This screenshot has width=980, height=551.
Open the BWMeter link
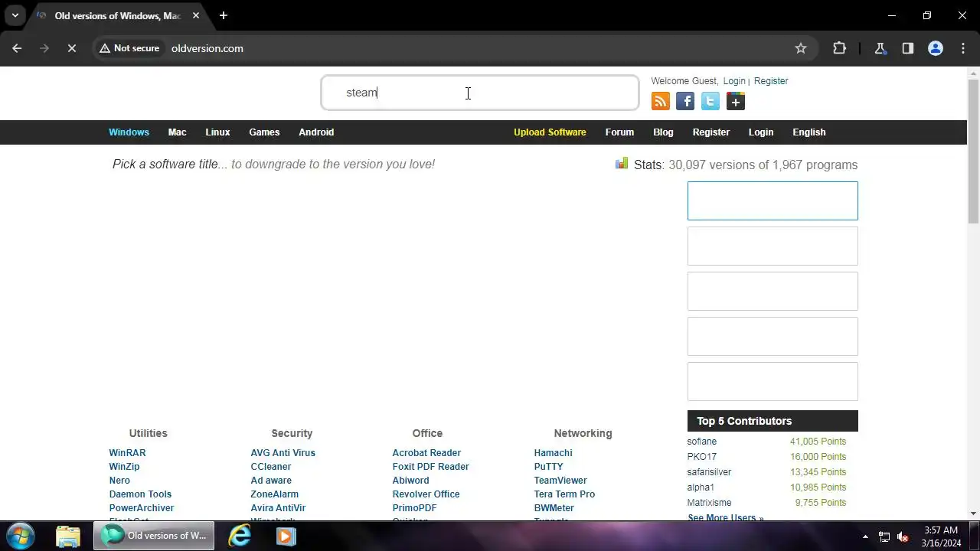[x=554, y=508]
